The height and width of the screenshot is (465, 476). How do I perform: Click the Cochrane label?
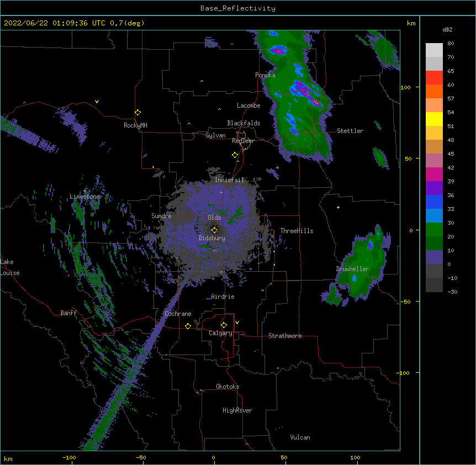pos(178,314)
